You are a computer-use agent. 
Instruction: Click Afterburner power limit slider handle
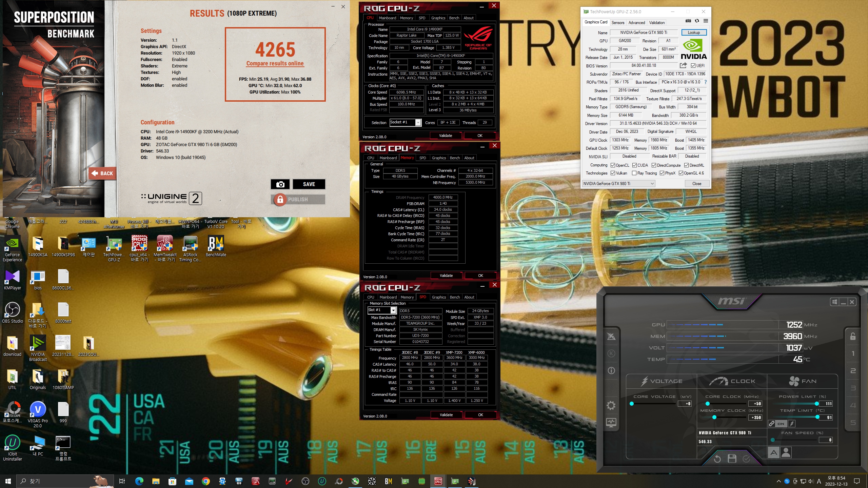pyautogui.click(x=817, y=404)
